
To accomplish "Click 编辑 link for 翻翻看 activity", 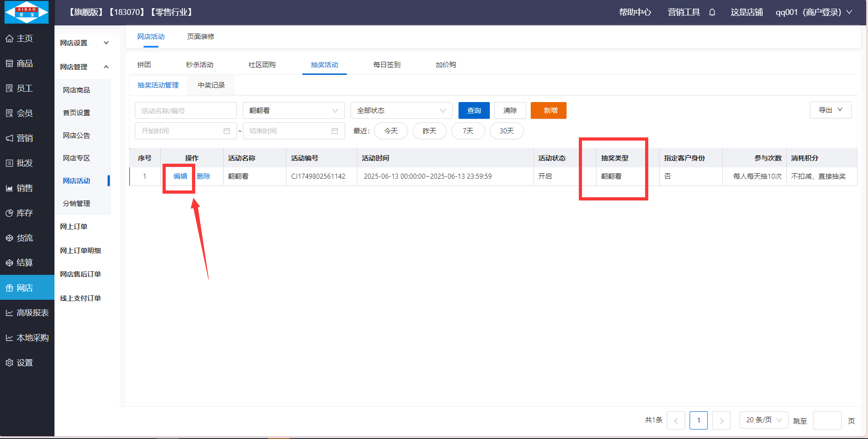I will click(x=180, y=176).
